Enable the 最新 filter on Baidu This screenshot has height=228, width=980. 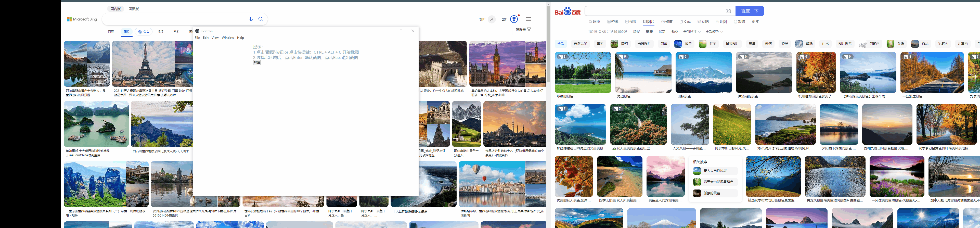click(x=662, y=32)
